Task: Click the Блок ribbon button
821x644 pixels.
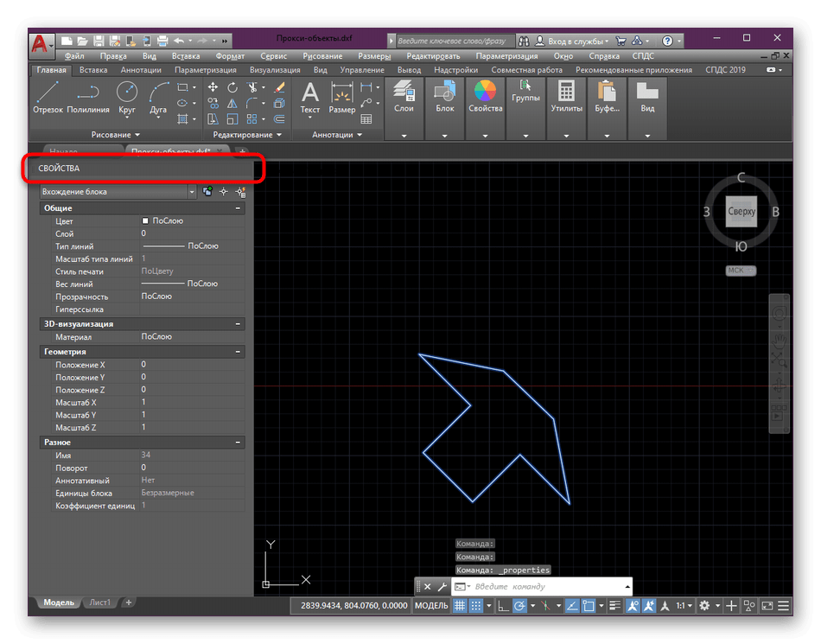Action: [445, 98]
